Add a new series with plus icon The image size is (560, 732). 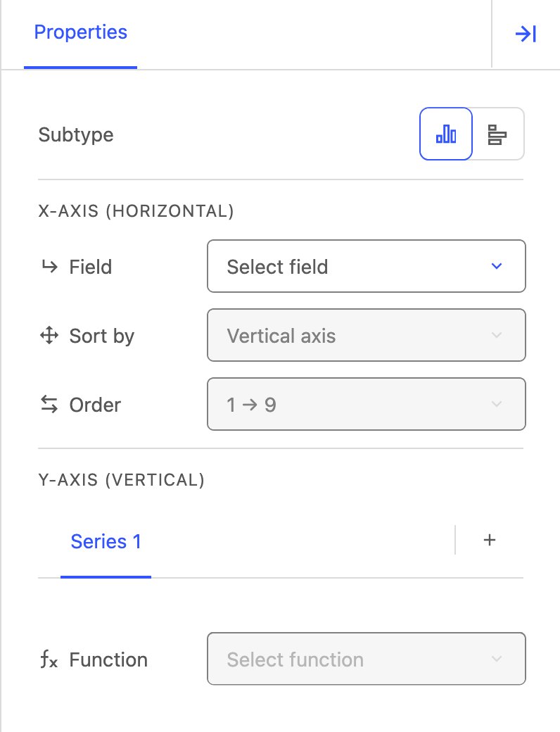pyautogui.click(x=490, y=540)
